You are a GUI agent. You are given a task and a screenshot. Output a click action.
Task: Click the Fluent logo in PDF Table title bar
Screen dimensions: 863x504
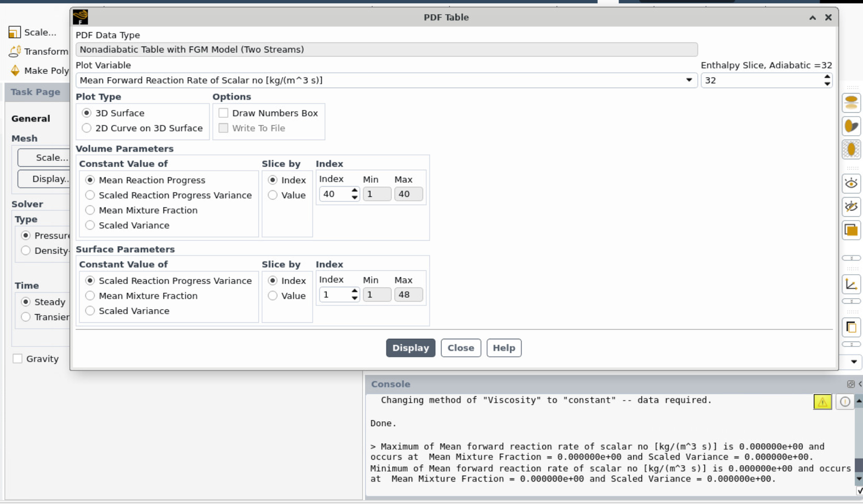click(x=80, y=17)
